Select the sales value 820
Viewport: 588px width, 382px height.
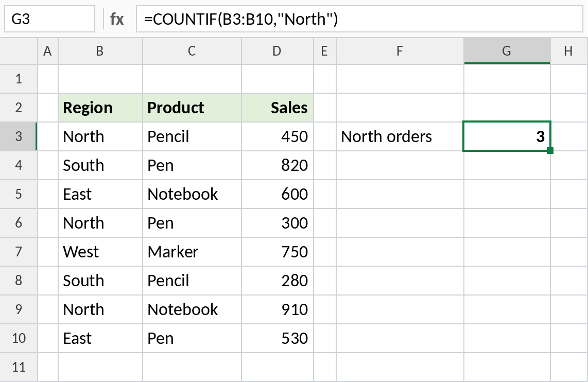point(277,165)
